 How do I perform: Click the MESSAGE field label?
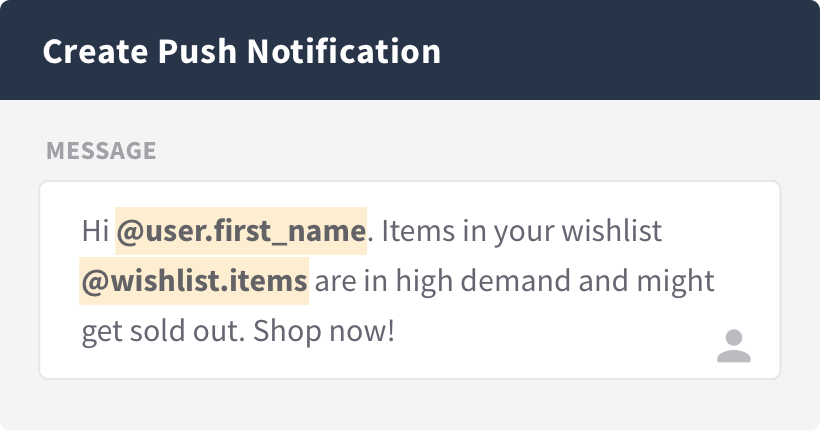[101, 151]
